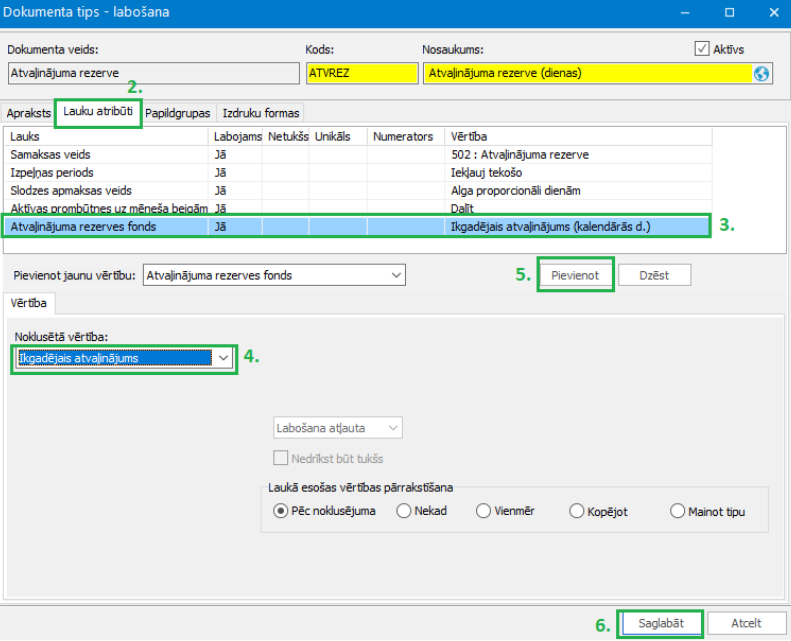Select the Vērtība sub-tab
Screen dimensions: 791x641
tap(29, 303)
